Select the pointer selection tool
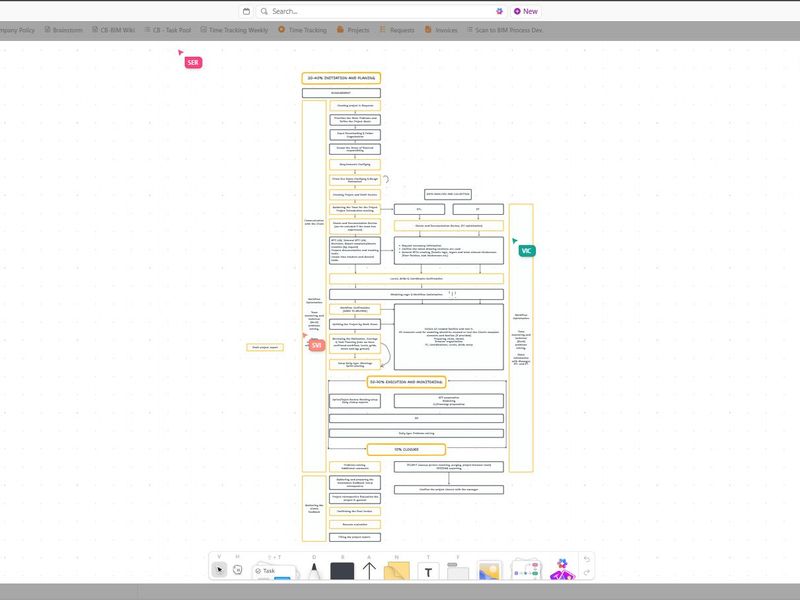 click(x=219, y=569)
